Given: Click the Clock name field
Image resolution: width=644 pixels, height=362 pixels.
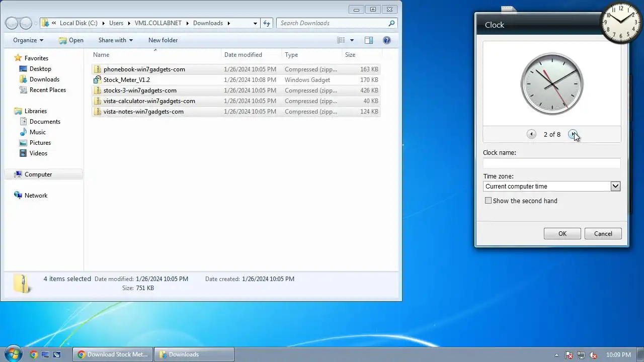Looking at the screenshot, I should coord(551,163).
